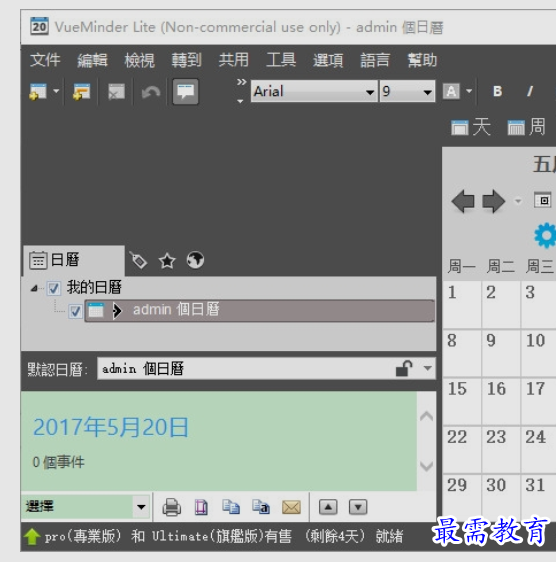Screen dimensions: 556x562
Task: Open the 檢視 menu
Action: pos(139,60)
